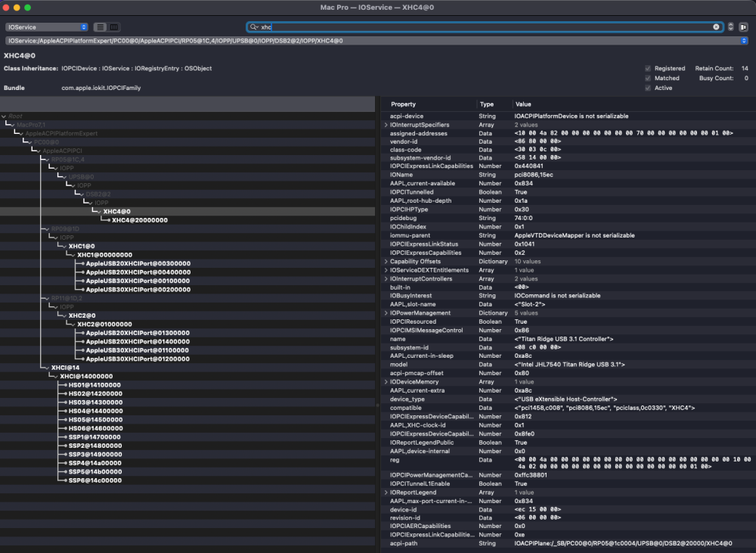Select the DSB2@2 node
756x553 pixels.
click(98, 194)
